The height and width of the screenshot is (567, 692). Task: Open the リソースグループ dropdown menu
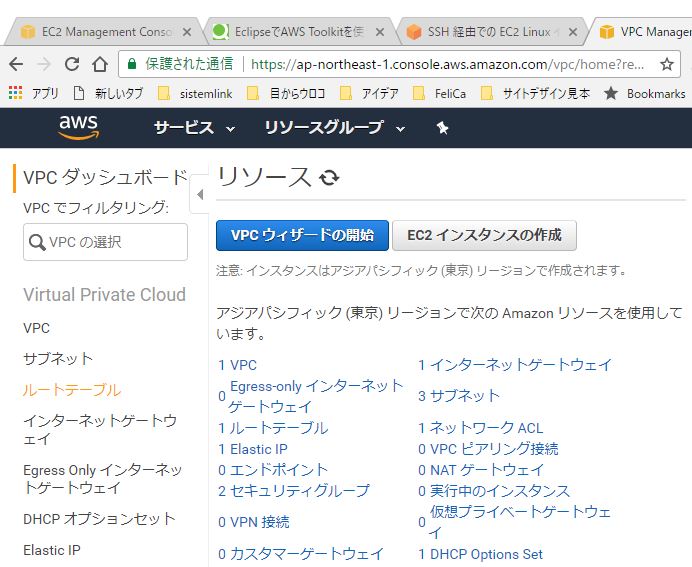click(335, 128)
